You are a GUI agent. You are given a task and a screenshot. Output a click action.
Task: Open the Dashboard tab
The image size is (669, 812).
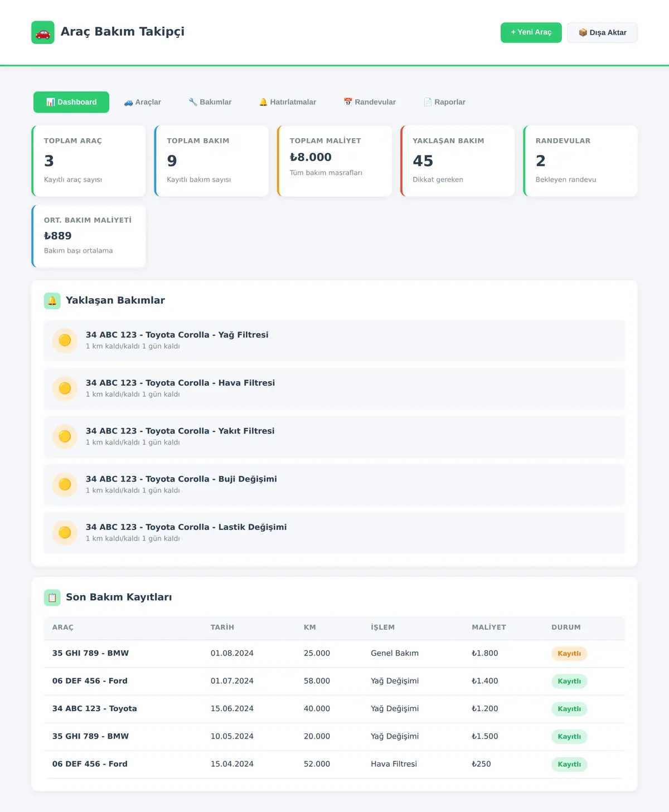click(71, 102)
